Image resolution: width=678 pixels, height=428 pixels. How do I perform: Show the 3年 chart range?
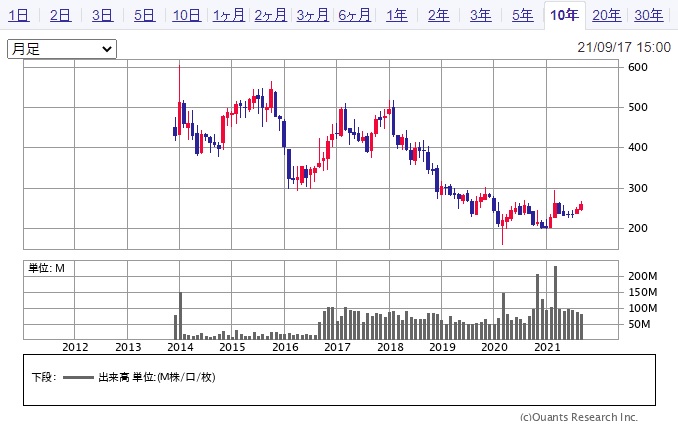click(x=480, y=16)
